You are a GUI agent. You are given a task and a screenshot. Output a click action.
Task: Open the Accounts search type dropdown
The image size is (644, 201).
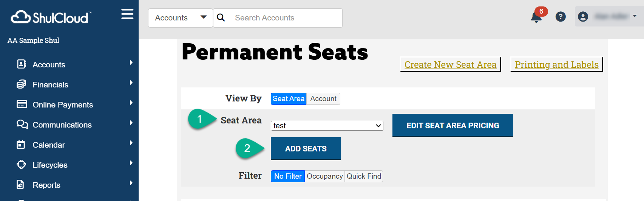[181, 18]
